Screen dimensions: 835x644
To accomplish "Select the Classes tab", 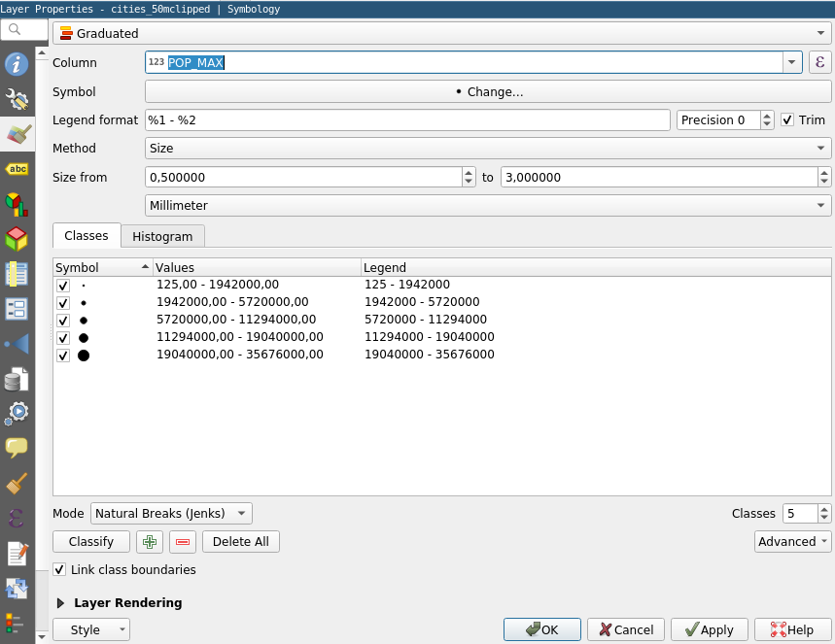I will (x=87, y=236).
